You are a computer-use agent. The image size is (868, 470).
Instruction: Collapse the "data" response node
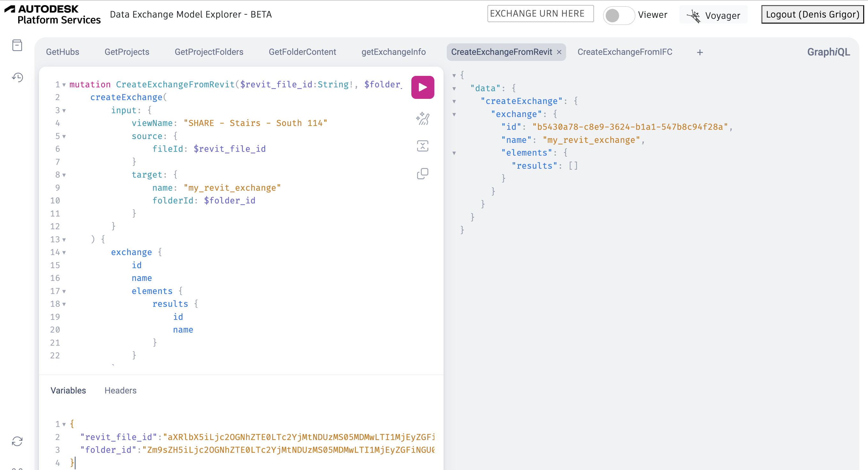[454, 89]
